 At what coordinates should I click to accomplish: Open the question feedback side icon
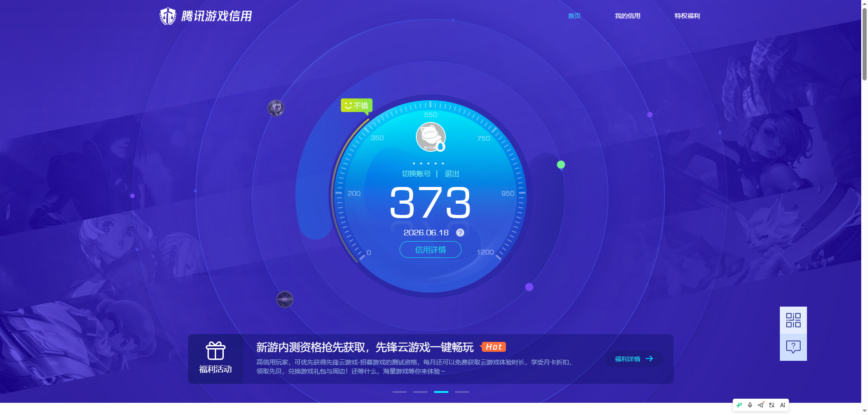point(793,347)
